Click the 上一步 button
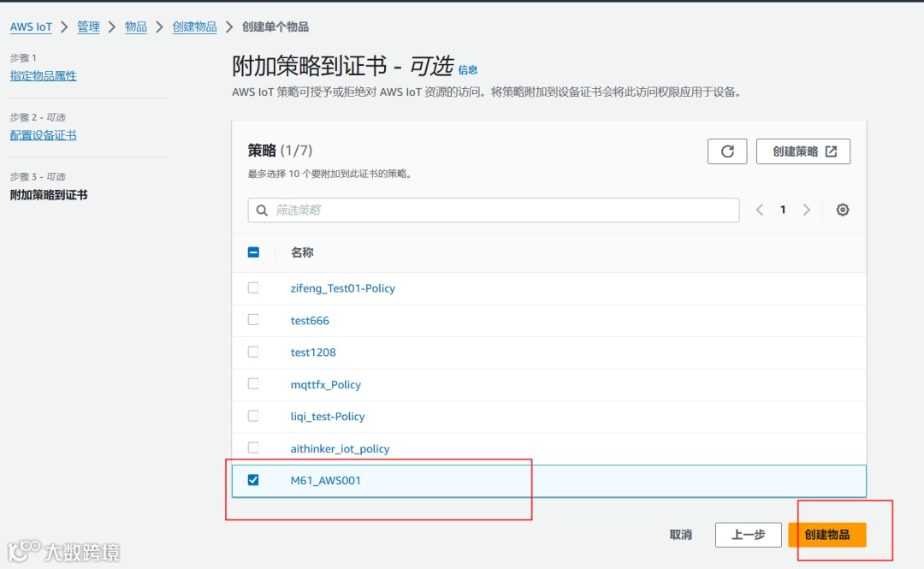The width and height of the screenshot is (924, 569). click(x=749, y=535)
